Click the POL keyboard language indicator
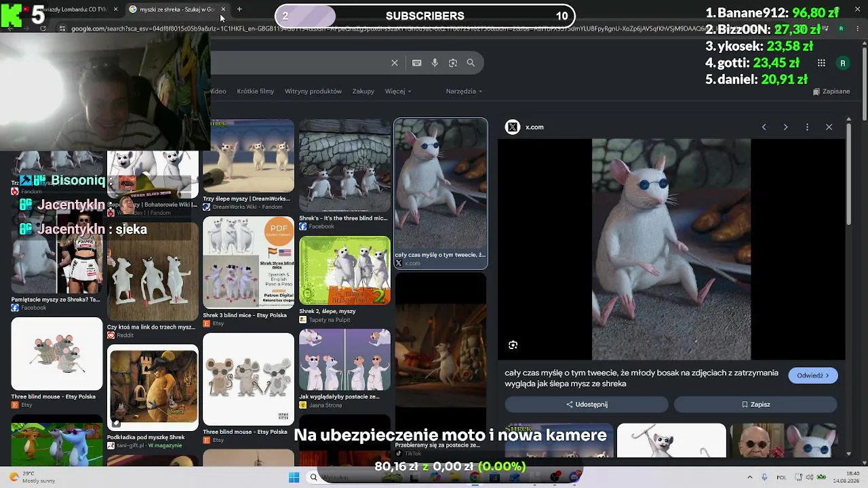Screen dimensions: 868x488 coord(782,477)
